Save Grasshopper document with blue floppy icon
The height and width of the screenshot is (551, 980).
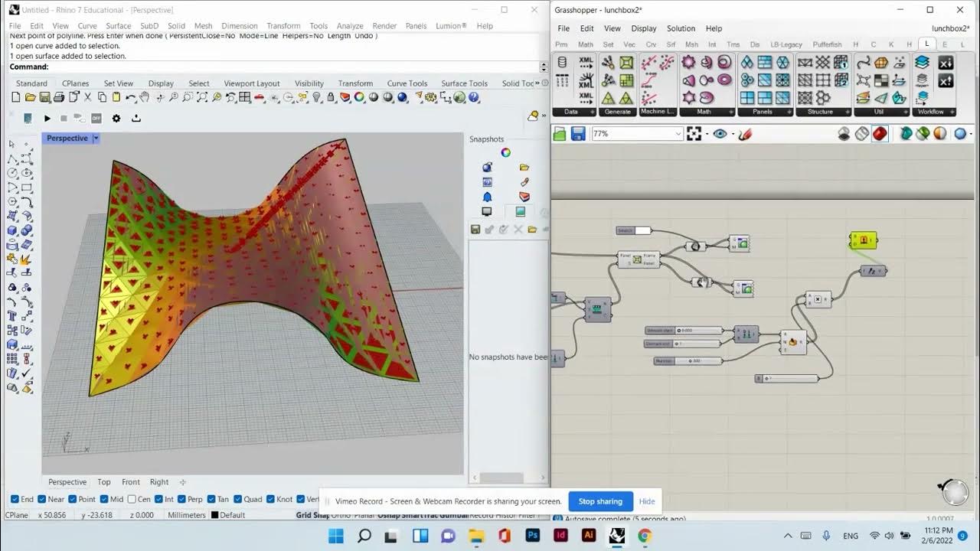click(x=578, y=134)
